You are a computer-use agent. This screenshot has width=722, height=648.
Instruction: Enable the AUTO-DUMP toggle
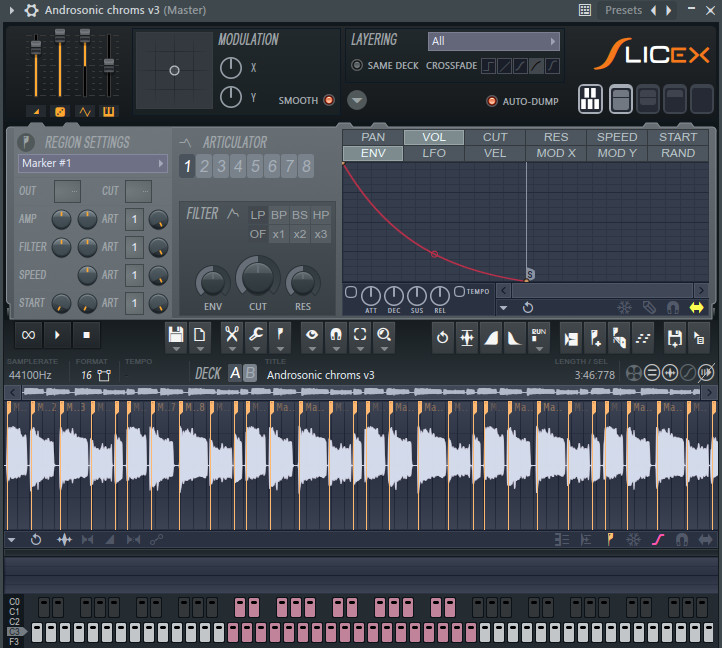click(x=491, y=101)
